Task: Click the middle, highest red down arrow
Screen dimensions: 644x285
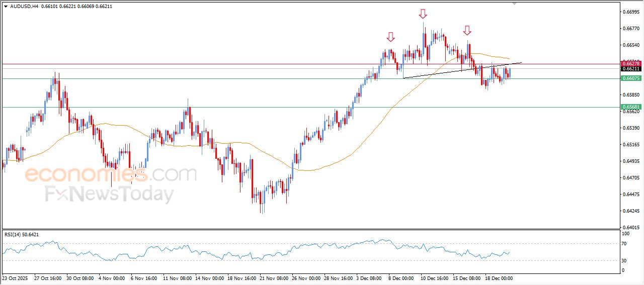Action: [423, 14]
